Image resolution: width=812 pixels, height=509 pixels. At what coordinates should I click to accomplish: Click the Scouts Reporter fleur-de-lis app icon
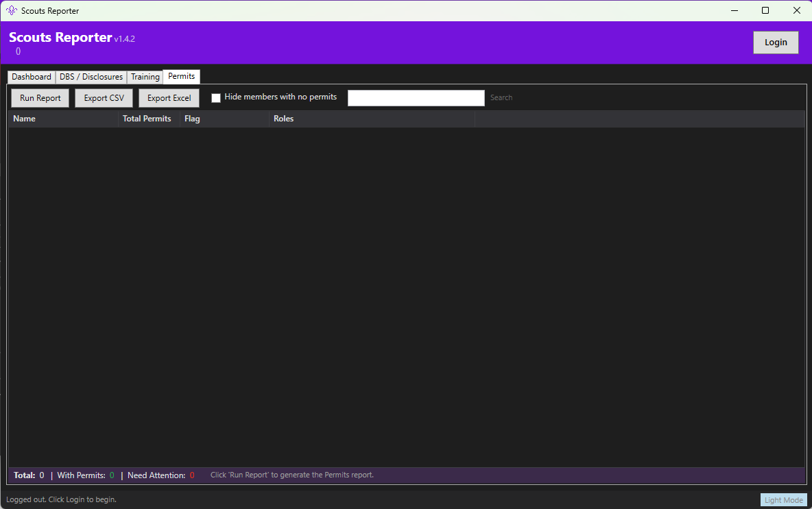(x=11, y=10)
